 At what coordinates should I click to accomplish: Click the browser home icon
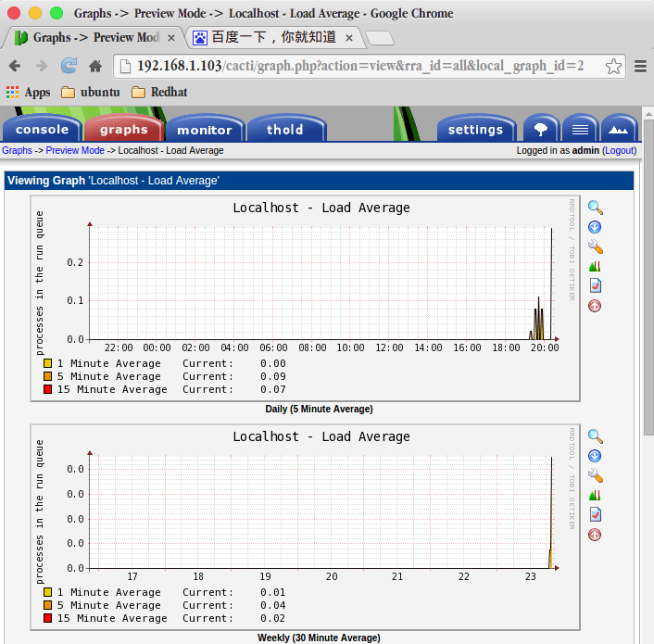point(95,66)
